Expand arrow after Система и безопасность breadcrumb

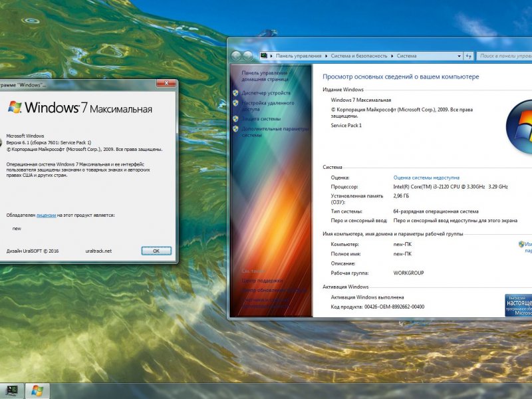392,56
